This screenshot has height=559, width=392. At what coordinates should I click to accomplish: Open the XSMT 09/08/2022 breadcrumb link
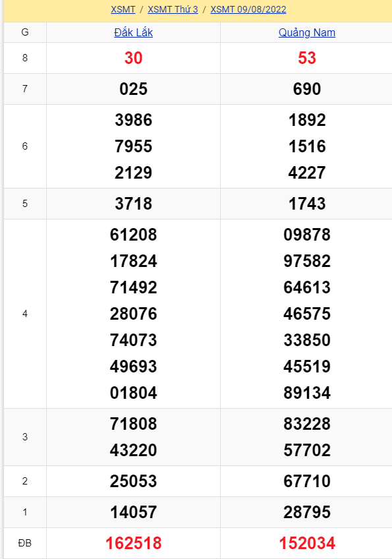click(x=248, y=9)
